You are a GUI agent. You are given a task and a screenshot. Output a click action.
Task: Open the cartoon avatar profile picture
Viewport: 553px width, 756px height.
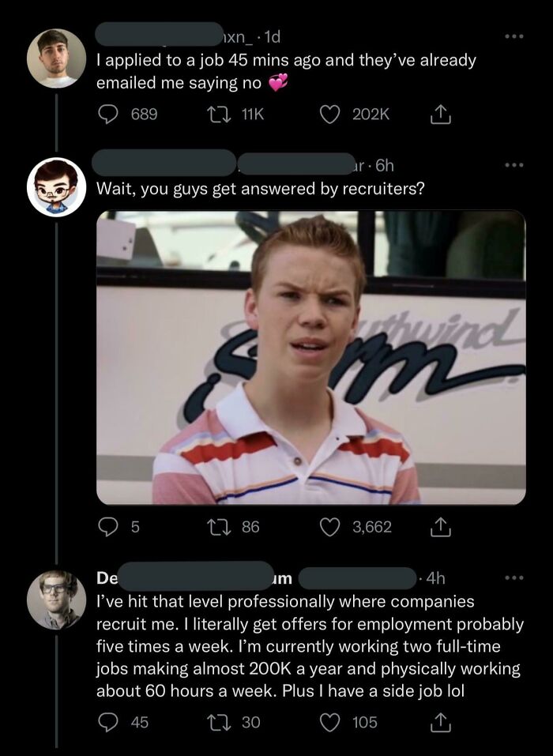coord(56,186)
